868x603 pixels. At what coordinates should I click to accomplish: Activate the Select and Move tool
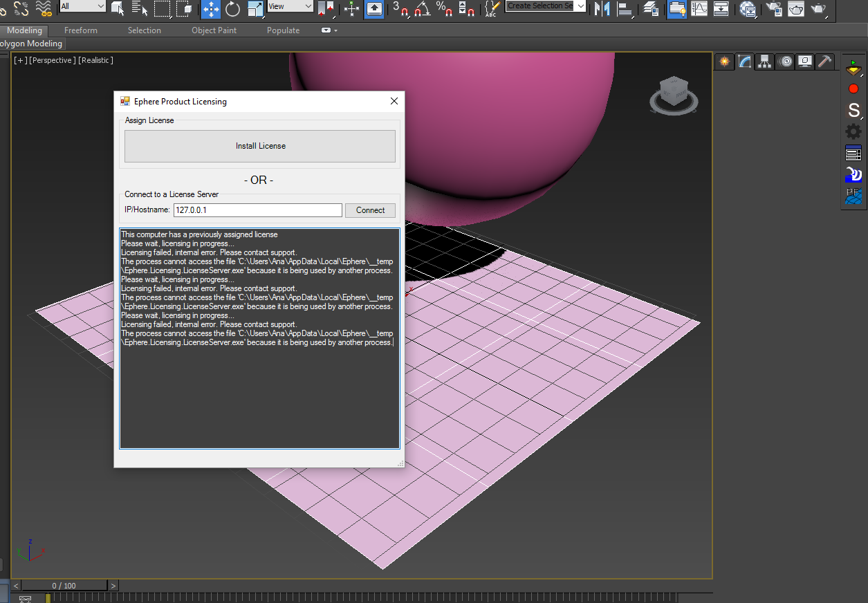tap(211, 8)
